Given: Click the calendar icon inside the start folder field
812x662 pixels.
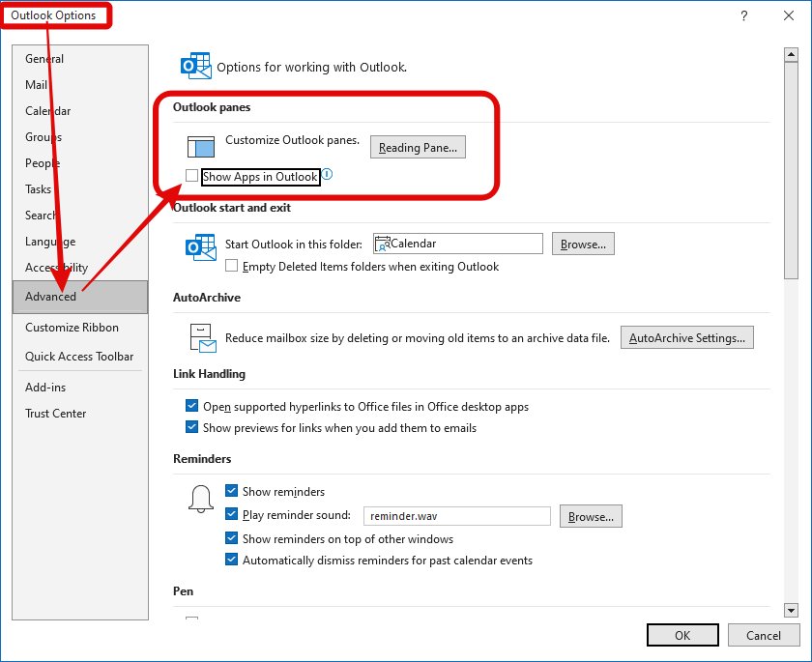Looking at the screenshot, I should pos(382,244).
